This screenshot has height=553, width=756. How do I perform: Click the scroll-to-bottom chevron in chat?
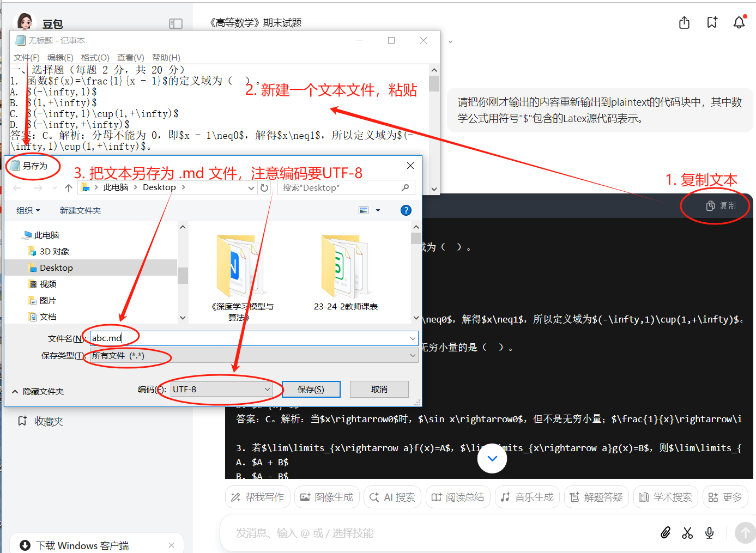pyautogui.click(x=492, y=458)
